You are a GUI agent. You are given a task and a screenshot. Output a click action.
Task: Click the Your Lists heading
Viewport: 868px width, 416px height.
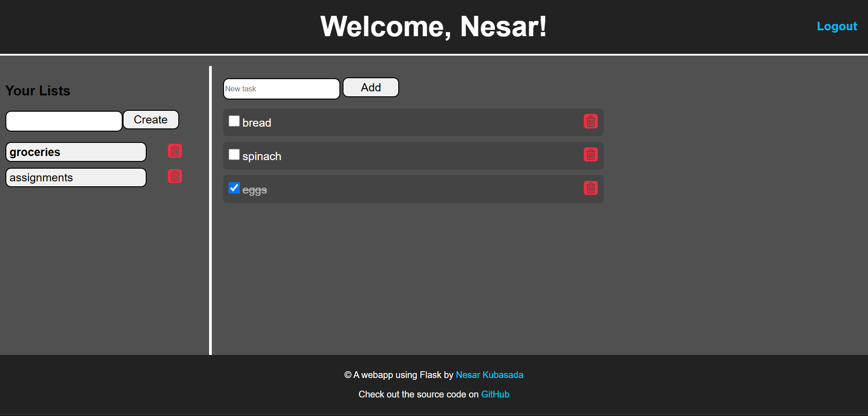pos(38,90)
